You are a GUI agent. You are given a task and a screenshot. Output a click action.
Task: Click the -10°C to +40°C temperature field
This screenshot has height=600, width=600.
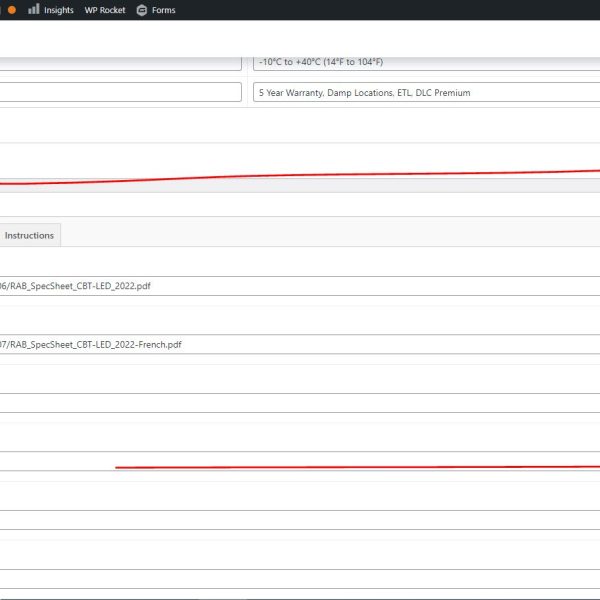pos(426,62)
